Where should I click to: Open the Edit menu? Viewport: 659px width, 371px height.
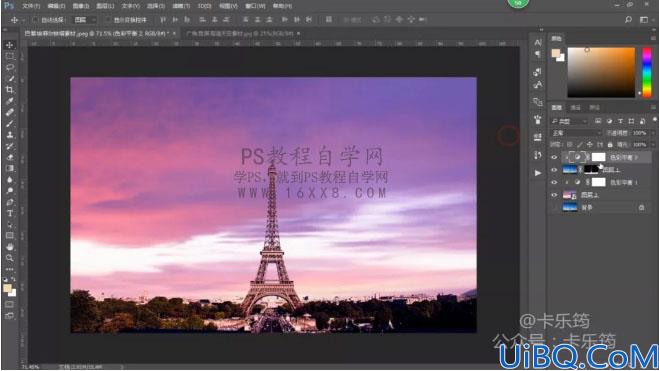[x=56, y=6]
